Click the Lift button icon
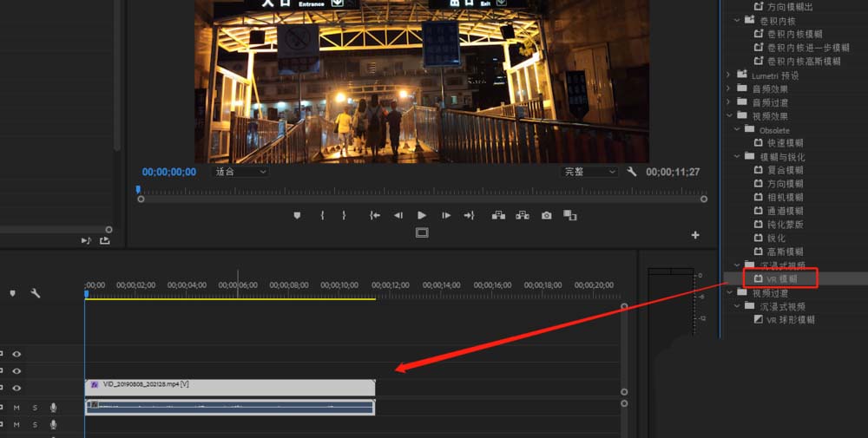Image resolution: width=868 pixels, height=438 pixels. pyautogui.click(x=498, y=215)
